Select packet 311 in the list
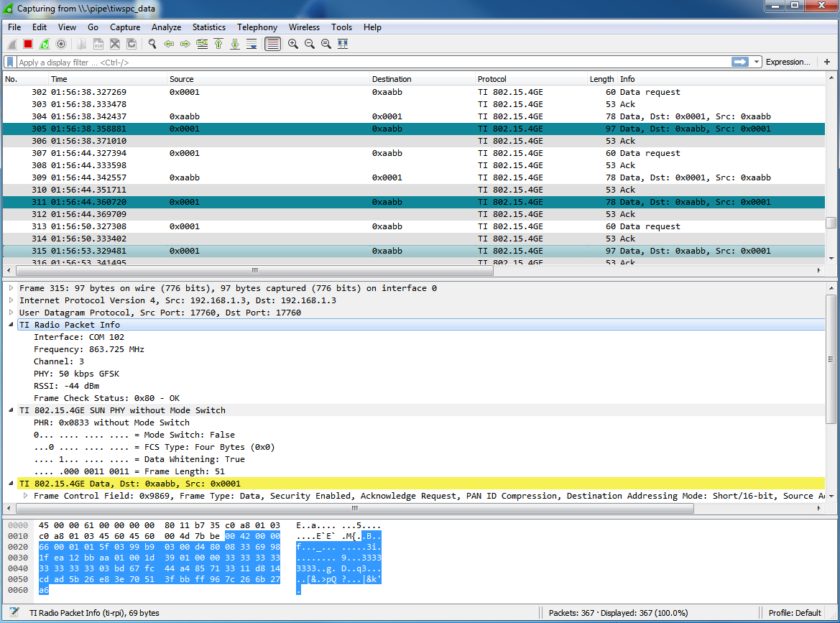Viewport: 840px width, 623px height. click(287, 202)
